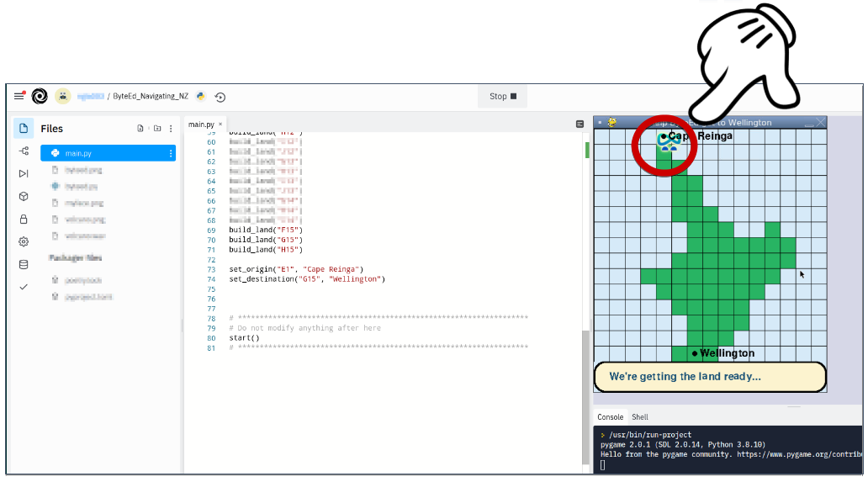Open the Version control sidebar icon
Image resolution: width=868 pixels, height=482 pixels.
[x=24, y=151]
